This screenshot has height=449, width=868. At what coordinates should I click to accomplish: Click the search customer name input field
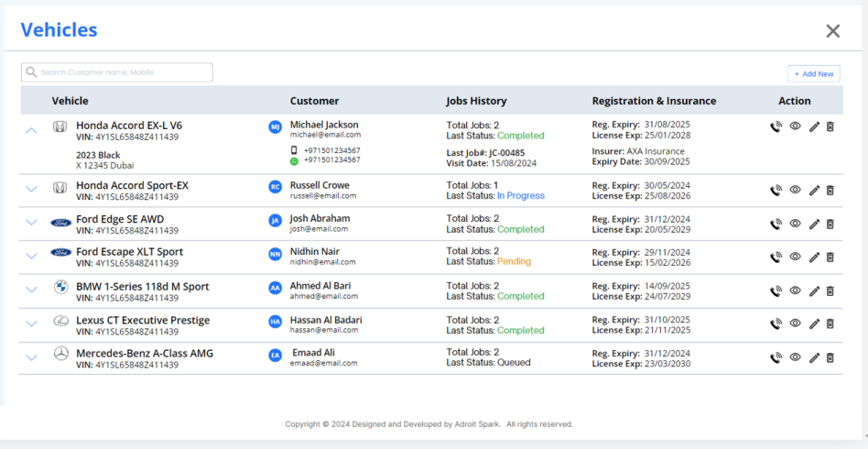coord(117,72)
